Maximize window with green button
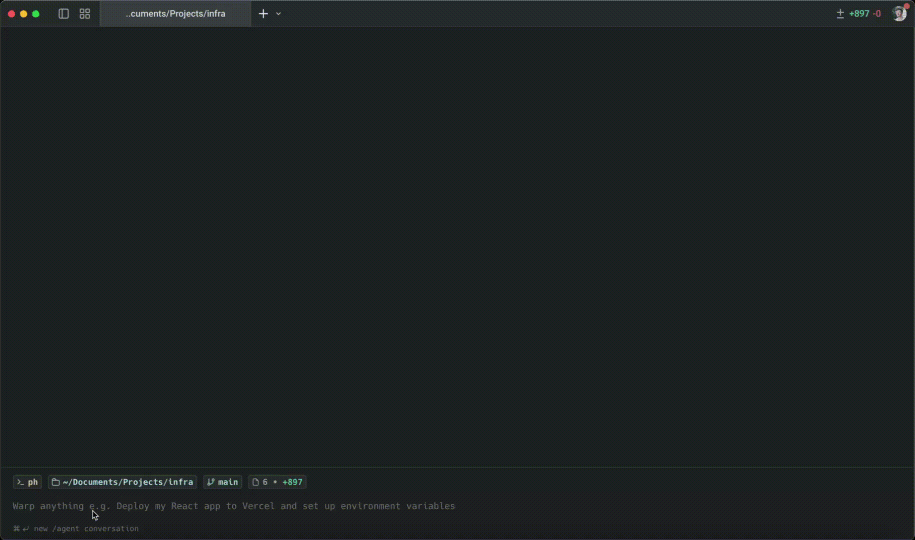This screenshot has width=915, height=540. click(x=36, y=13)
